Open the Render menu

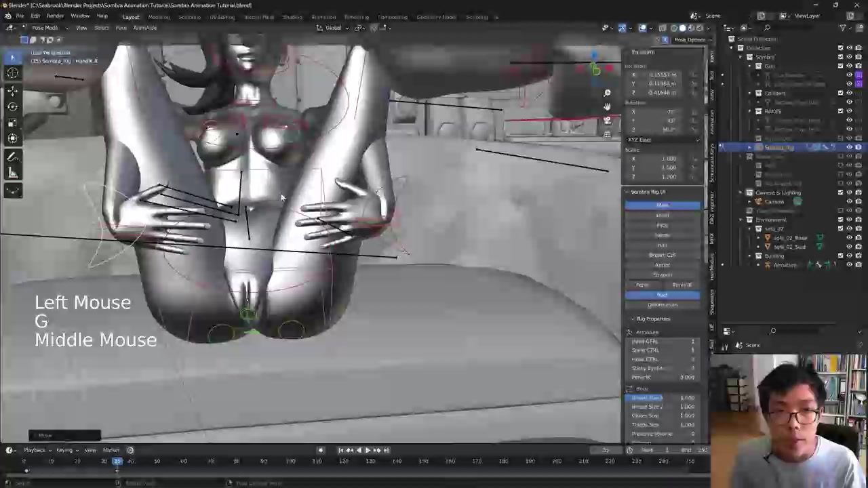click(x=55, y=16)
